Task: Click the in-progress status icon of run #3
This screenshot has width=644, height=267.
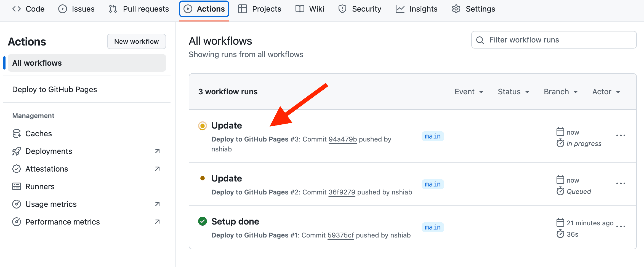Action: pos(203,126)
